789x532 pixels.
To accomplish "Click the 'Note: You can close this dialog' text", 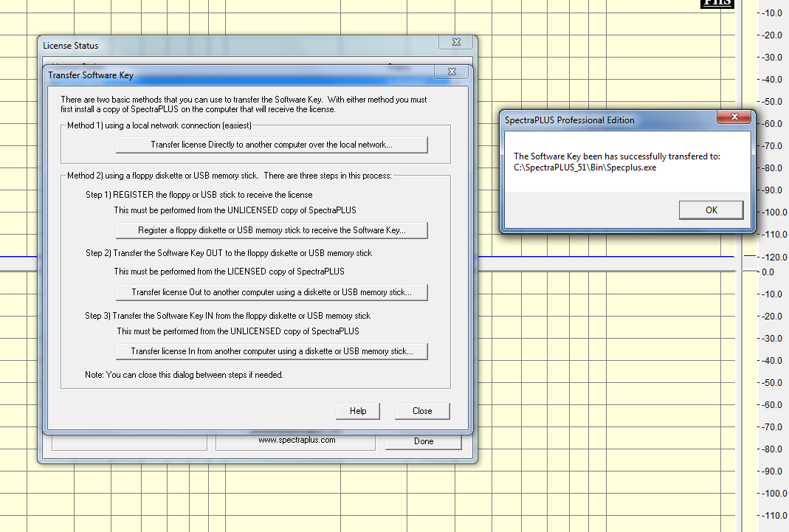I will coord(184,375).
